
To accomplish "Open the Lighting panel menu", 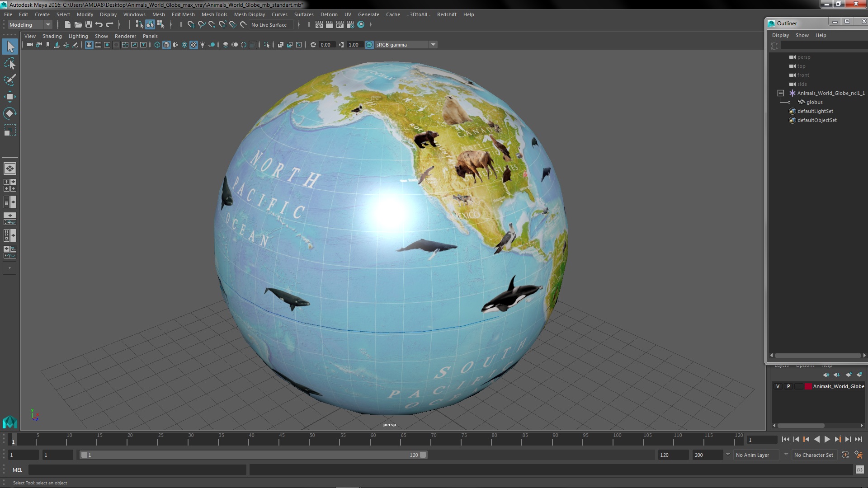I will pos(78,36).
